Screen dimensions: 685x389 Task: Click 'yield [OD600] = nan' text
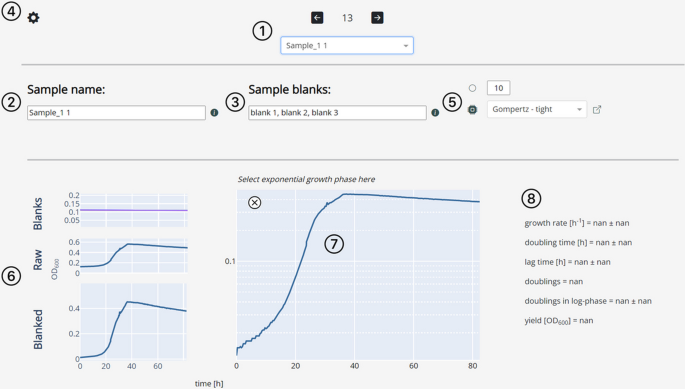pos(559,320)
